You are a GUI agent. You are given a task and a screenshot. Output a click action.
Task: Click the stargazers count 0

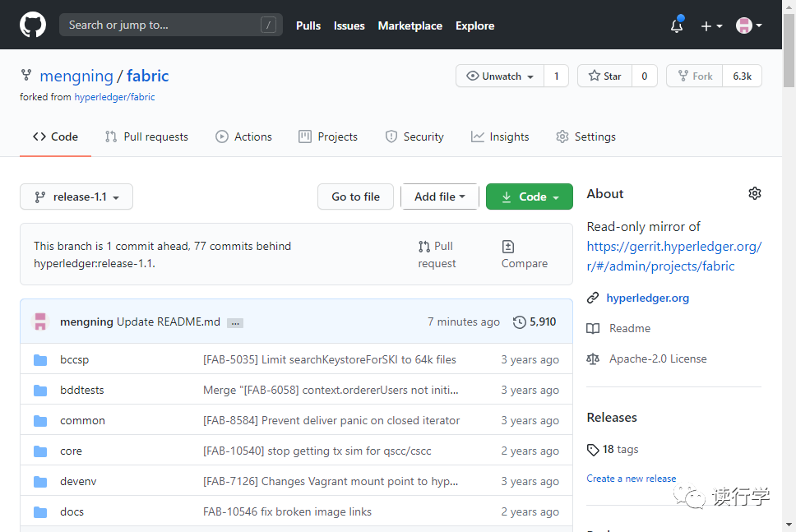coord(644,76)
